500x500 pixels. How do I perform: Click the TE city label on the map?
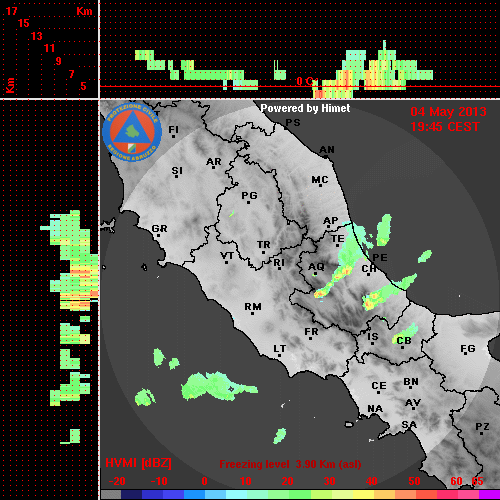click(x=337, y=239)
